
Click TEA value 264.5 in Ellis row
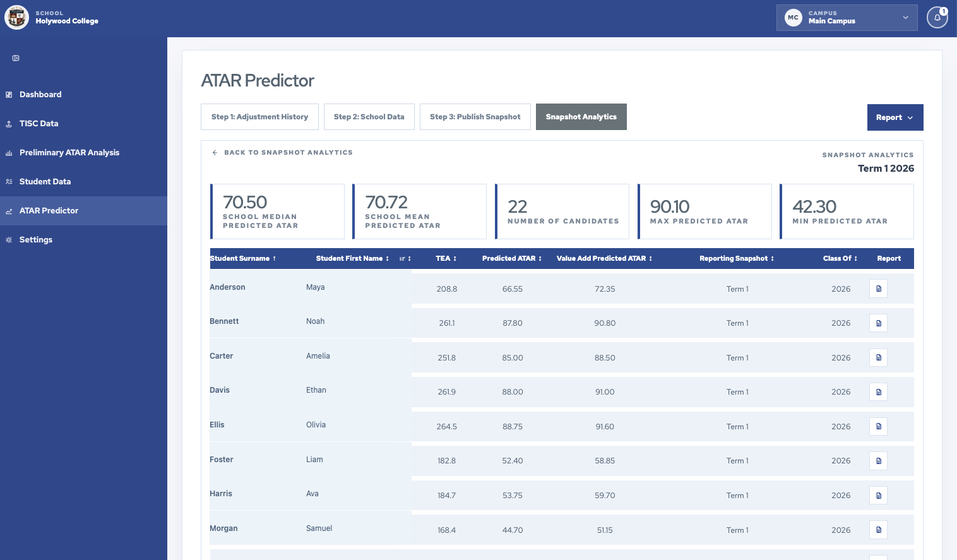pos(447,427)
